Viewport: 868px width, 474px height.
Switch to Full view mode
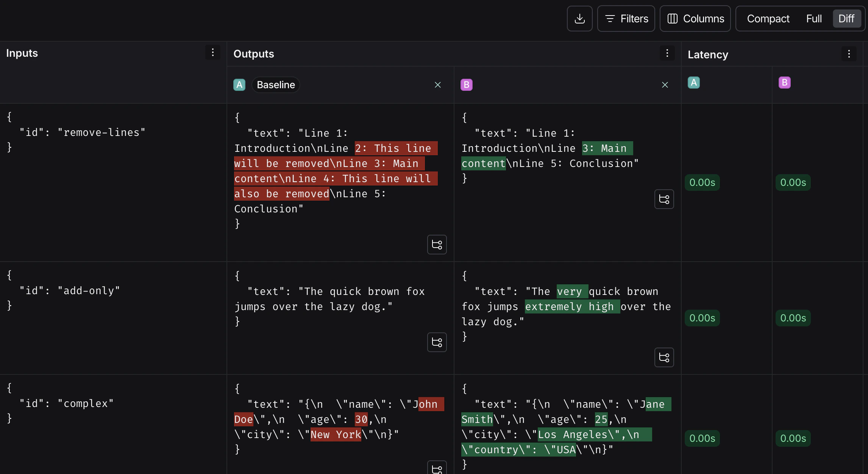click(813, 19)
